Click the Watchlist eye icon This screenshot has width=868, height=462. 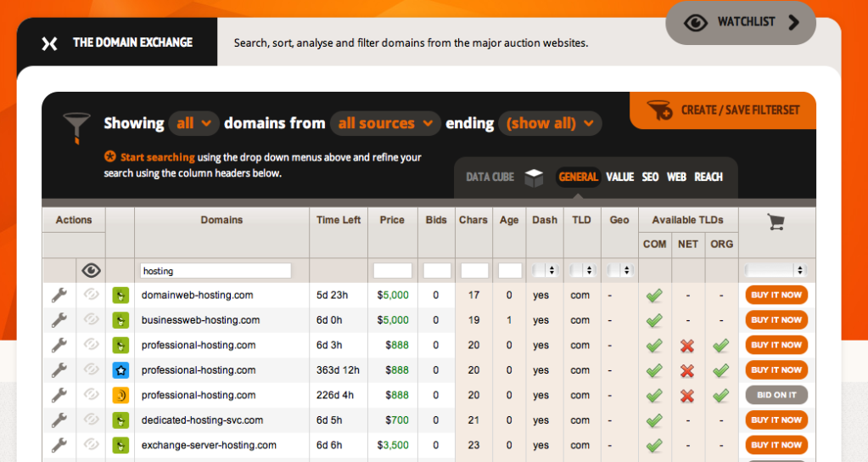[x=695, y=23]
